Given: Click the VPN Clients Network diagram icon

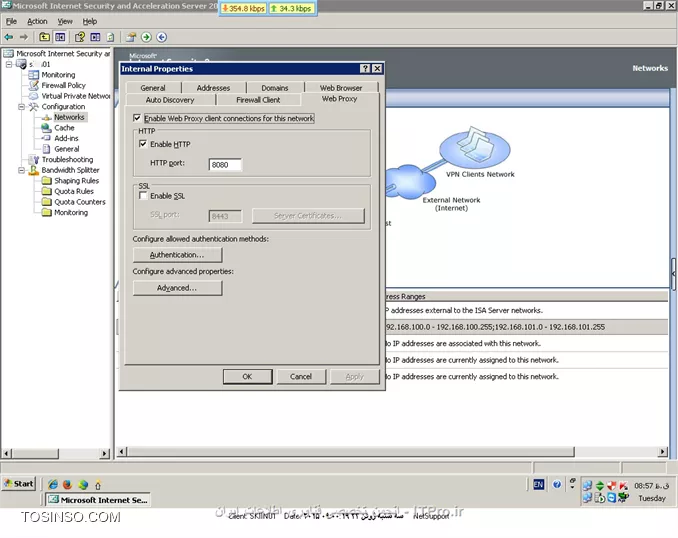Looking at the screenshot, I should [x=475, y=146].
